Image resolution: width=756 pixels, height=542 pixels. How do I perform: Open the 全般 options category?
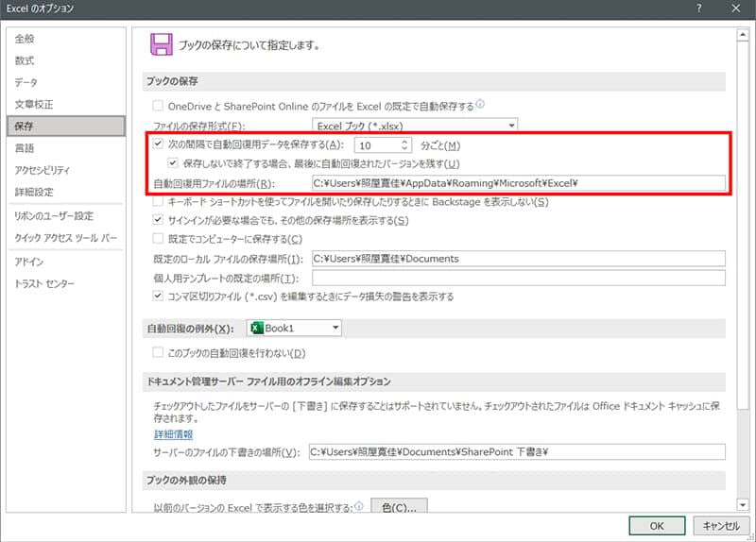pyautogui.click(x=25, y=39)
